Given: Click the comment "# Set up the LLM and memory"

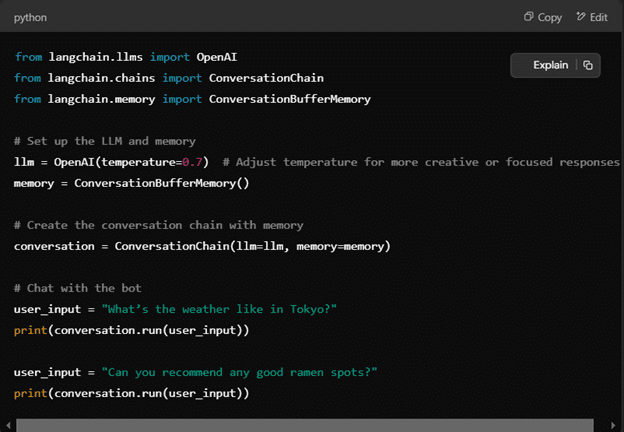Looking at the screenshot, I should coord(105,141).
